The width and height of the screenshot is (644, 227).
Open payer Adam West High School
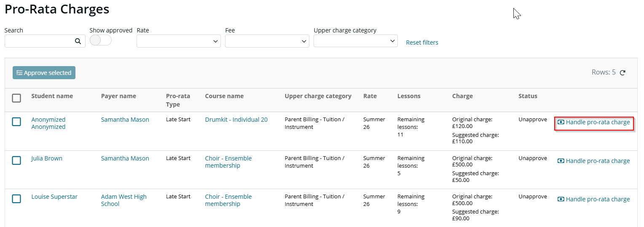(x=124, y=200)
